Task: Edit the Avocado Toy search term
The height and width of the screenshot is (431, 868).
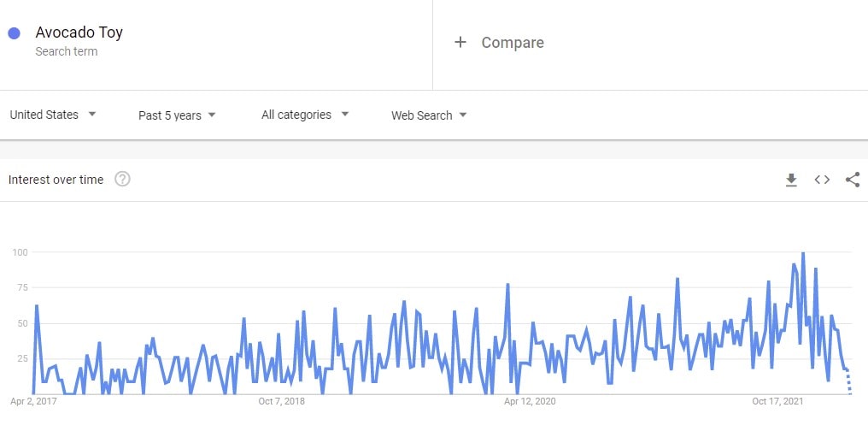Action: point(79,33)
